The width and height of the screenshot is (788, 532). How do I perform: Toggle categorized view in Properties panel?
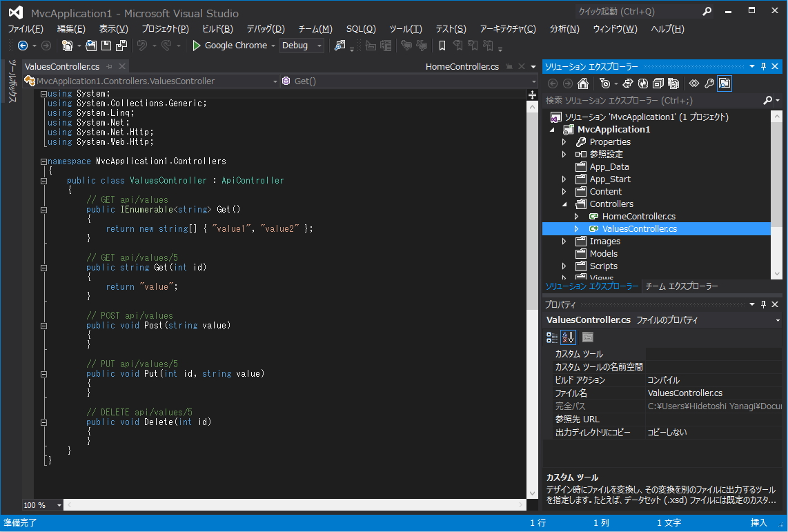click(552, 337)
